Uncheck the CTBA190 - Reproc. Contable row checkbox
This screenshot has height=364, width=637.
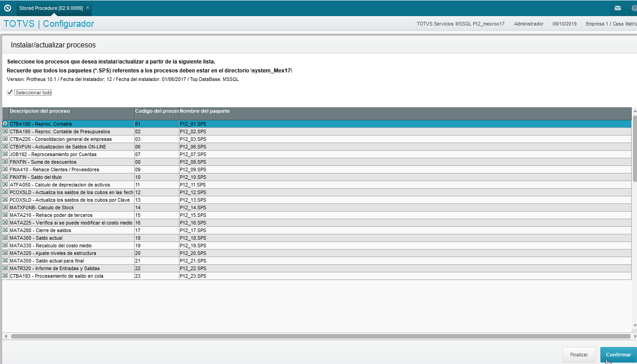coord(5,123)
